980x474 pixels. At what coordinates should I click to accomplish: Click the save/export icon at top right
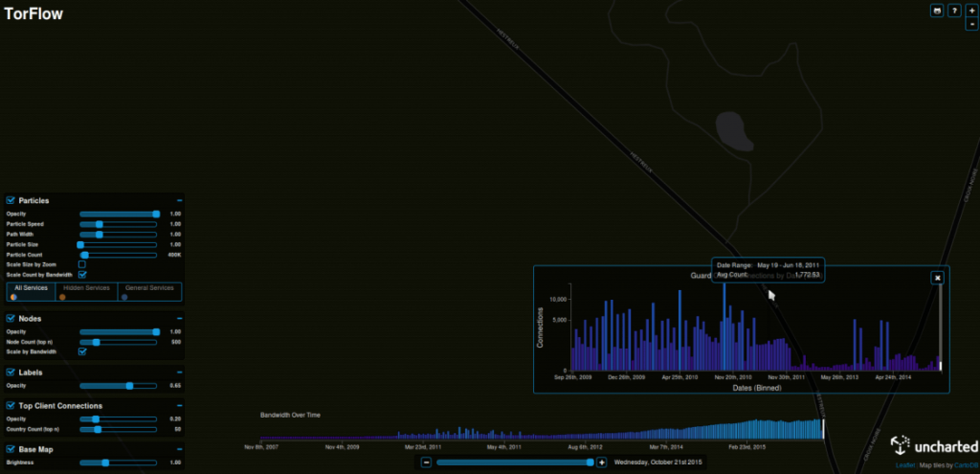click(938, 10)
